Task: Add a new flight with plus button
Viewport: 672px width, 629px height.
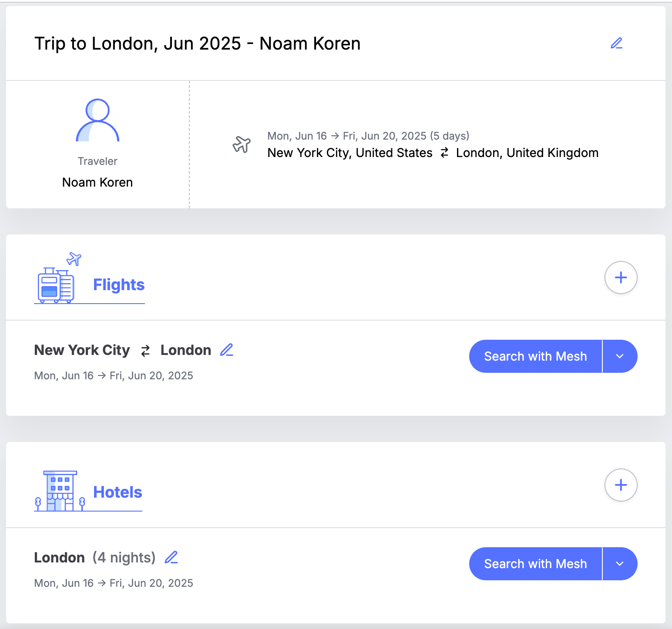Action: point(621,278)
